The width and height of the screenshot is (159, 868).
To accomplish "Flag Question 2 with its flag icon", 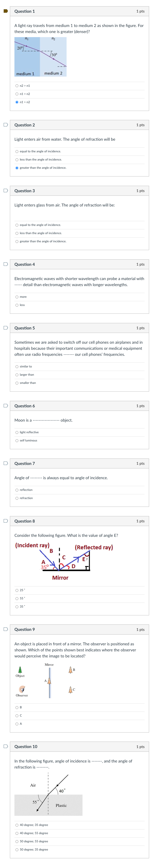I will tap(5, 125).
